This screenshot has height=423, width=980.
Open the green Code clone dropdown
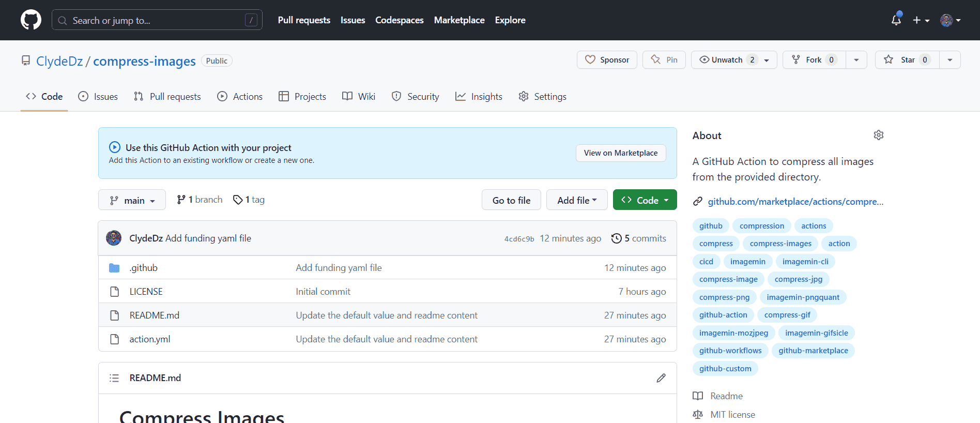(x=645, y=200)
